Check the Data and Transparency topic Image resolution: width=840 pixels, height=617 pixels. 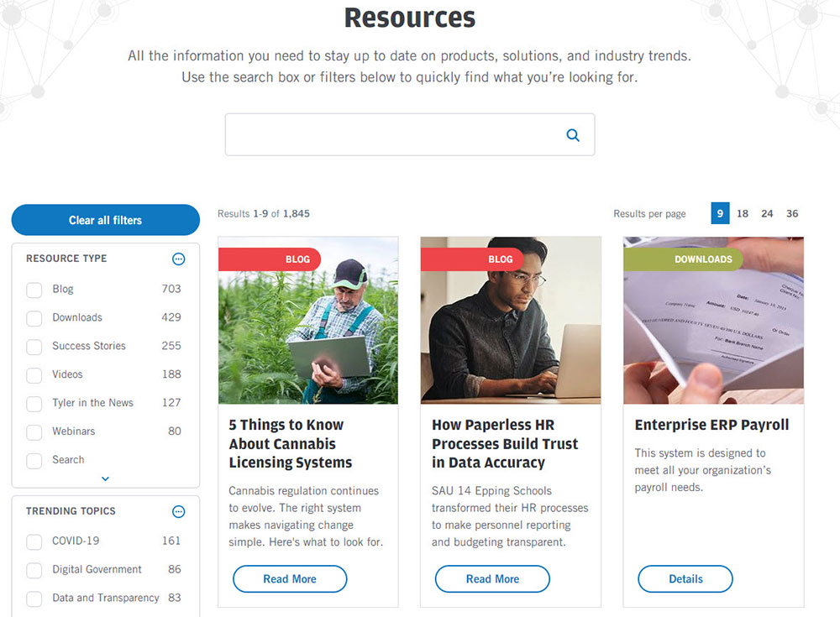tap(34, 599)
